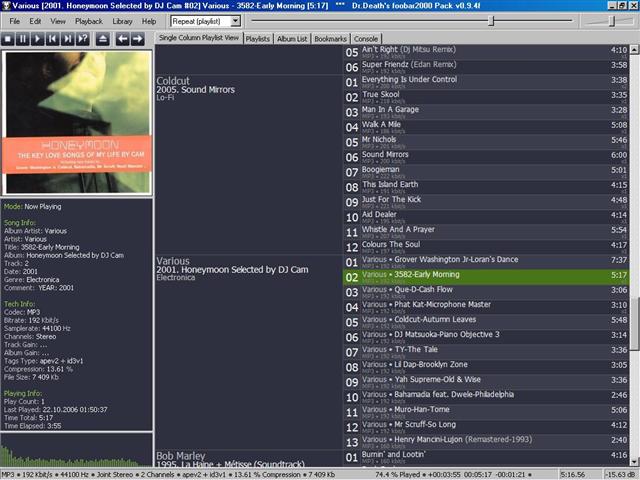Select track 'Whistle And A Prayer'
The width and height of the screenshot is (640, 480).
[x=486, y=232]
